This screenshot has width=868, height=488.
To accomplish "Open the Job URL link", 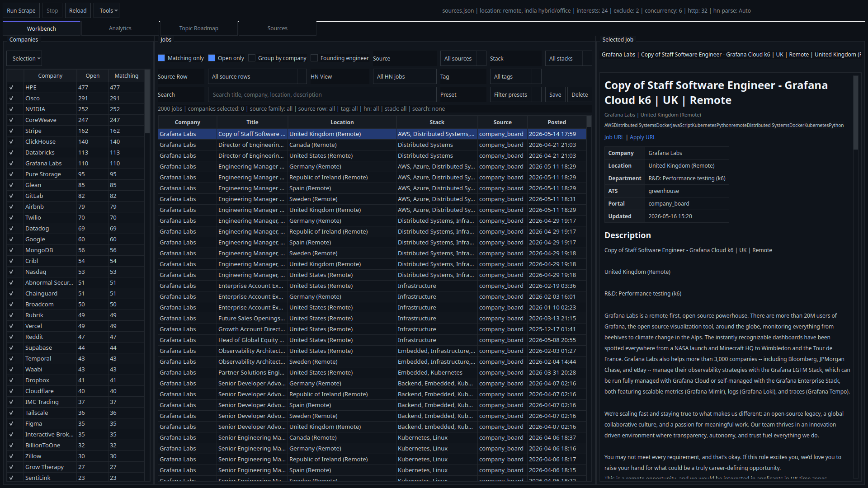I will click(614, 137).
